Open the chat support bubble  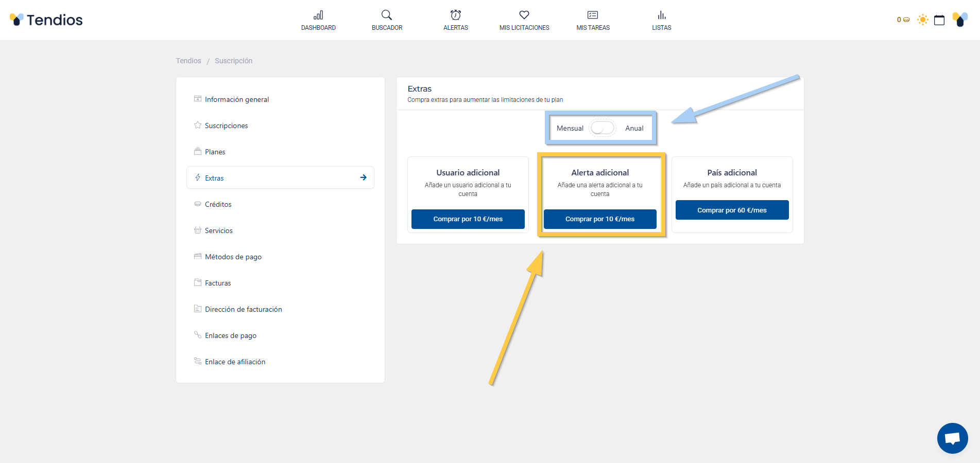point(952,438)
